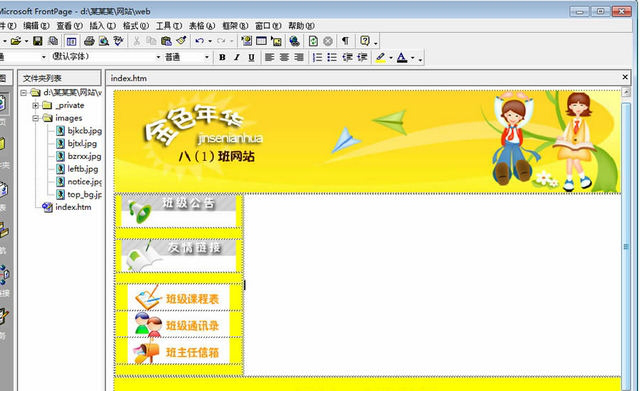Print the page using the printer icon

coord(89,41)
